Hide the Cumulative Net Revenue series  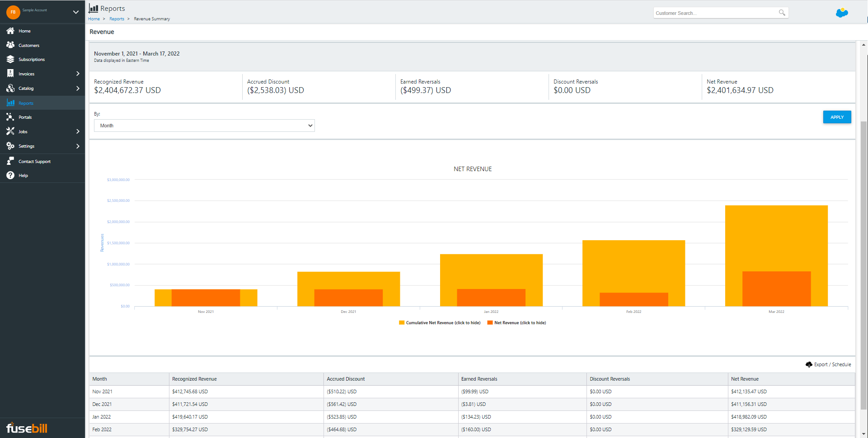(439, 322)
